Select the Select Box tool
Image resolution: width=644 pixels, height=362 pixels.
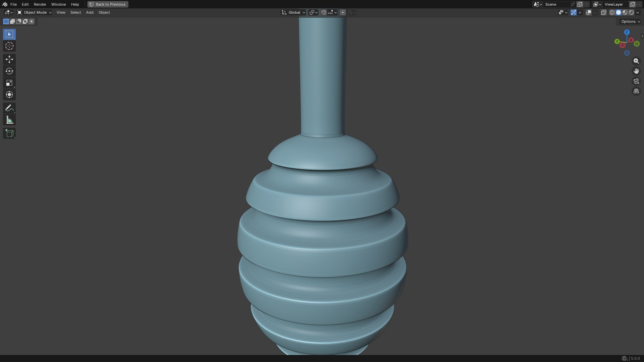pos(9,34)
